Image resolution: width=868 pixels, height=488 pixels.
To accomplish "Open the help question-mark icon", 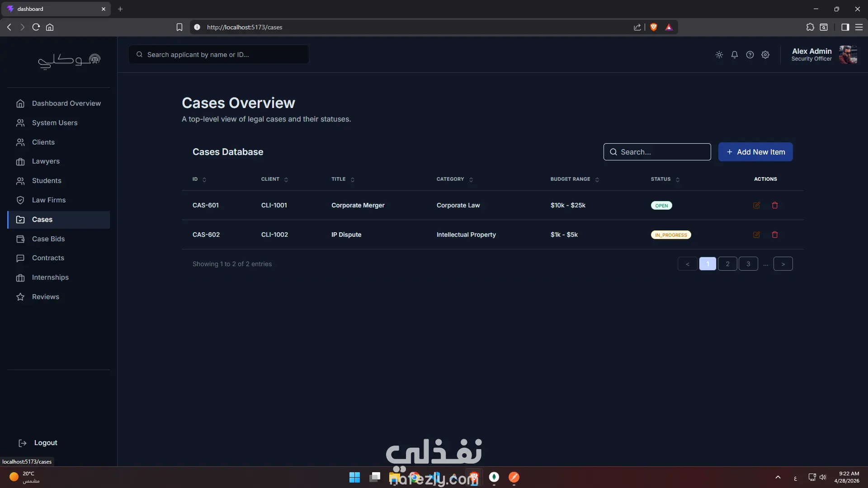I will pos(750,55).
